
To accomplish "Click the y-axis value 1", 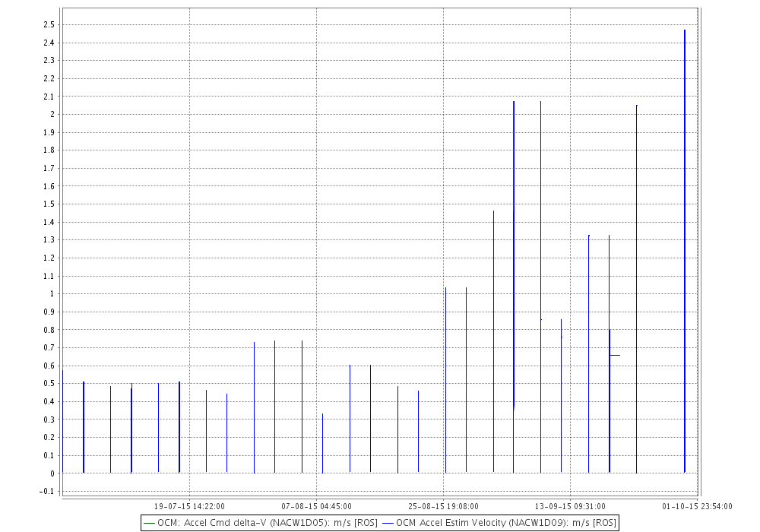I will (52, 293).
